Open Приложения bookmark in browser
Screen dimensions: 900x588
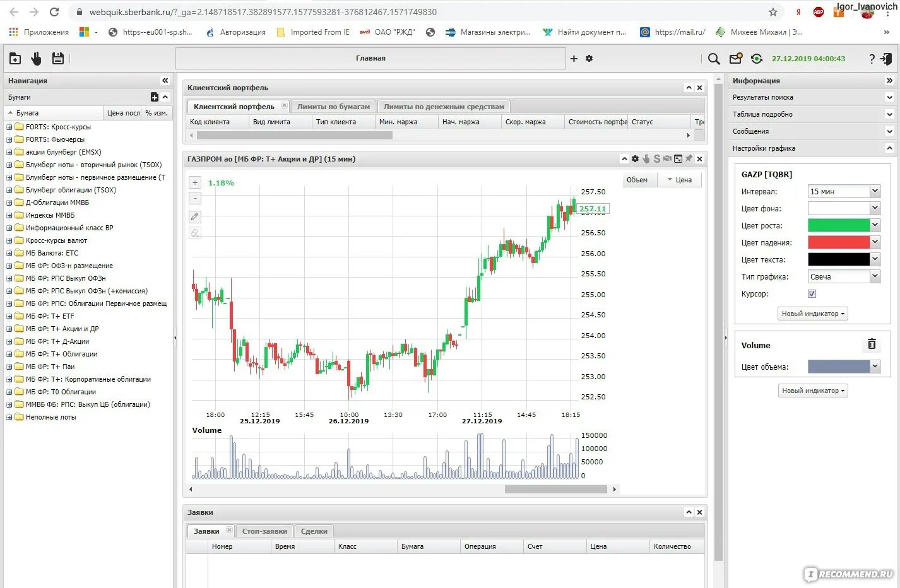(x=39, y=32)
